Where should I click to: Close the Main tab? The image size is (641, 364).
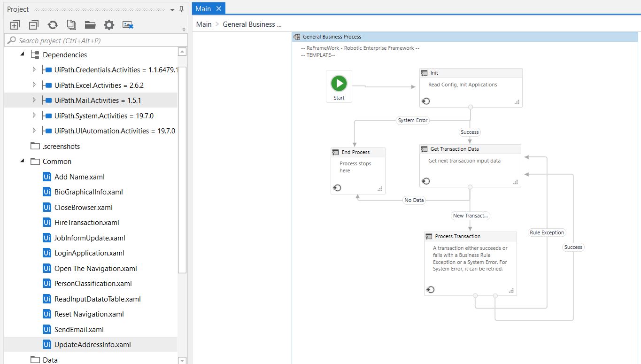(x=219, y=8)
